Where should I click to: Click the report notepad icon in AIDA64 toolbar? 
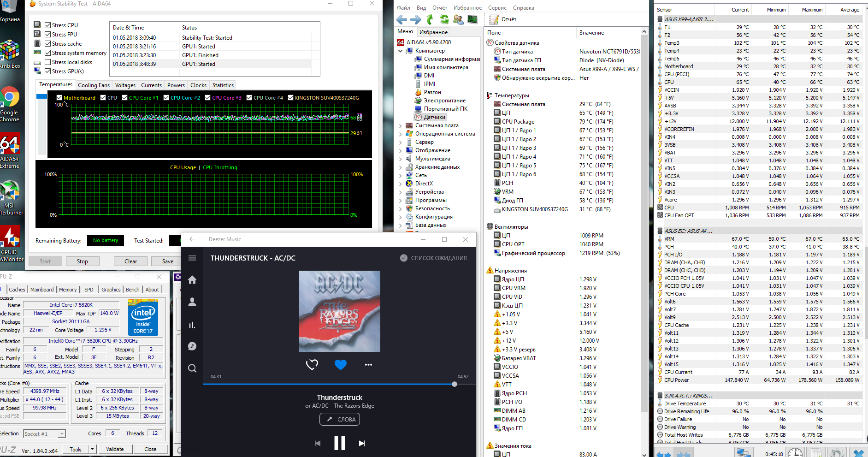(x=494, y=19)
